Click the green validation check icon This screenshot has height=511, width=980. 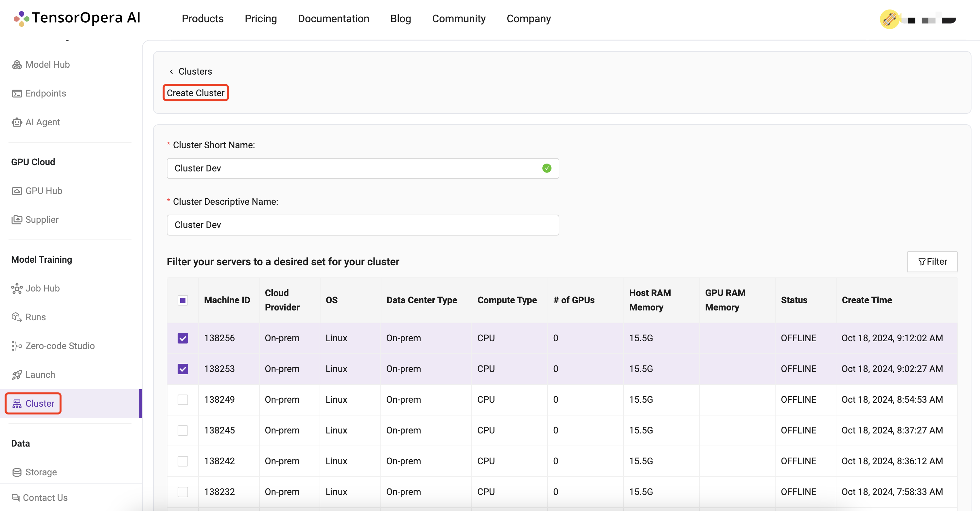(547, 168)
